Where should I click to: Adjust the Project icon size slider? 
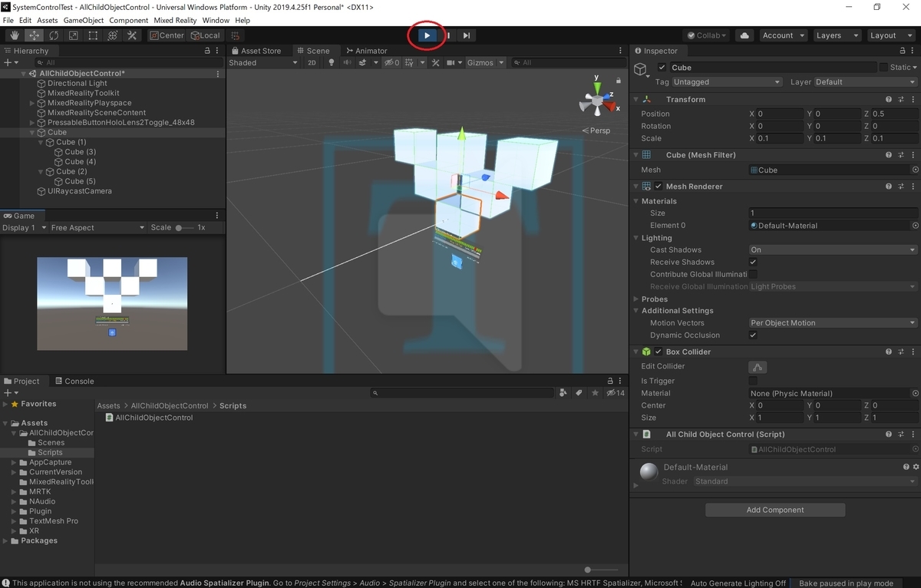pyautogui.click(x=602, y=570)
